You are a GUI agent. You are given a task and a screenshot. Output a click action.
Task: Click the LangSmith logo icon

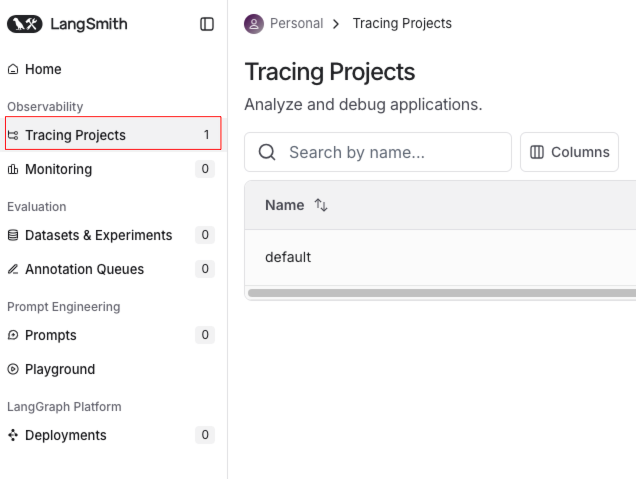coord(25,24)
